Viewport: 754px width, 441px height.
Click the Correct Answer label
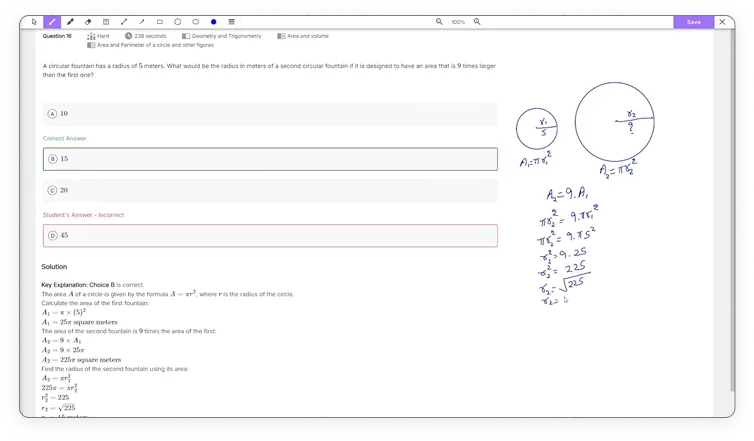(x=64, y=139)
